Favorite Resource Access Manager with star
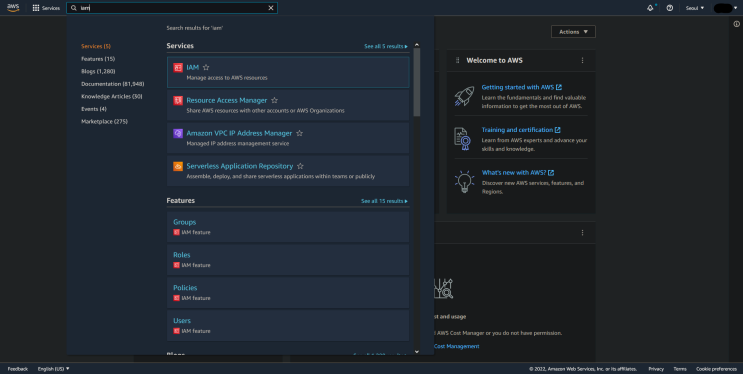743x374 pixels. point(274,100)
